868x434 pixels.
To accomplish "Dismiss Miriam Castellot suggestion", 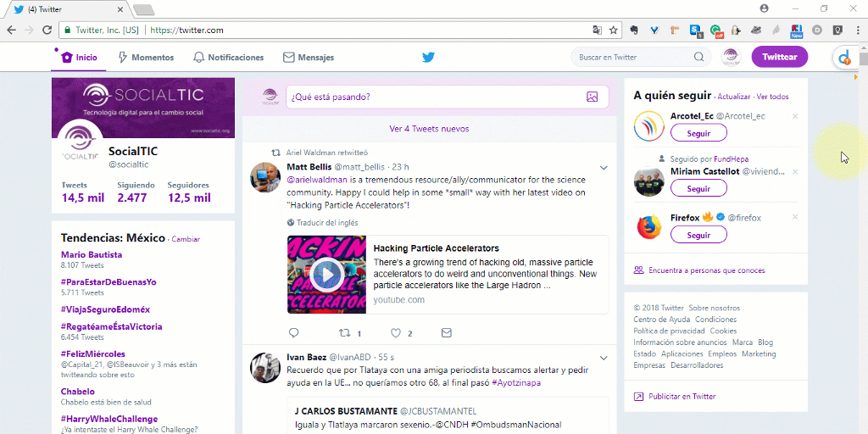I will (795, 171).
